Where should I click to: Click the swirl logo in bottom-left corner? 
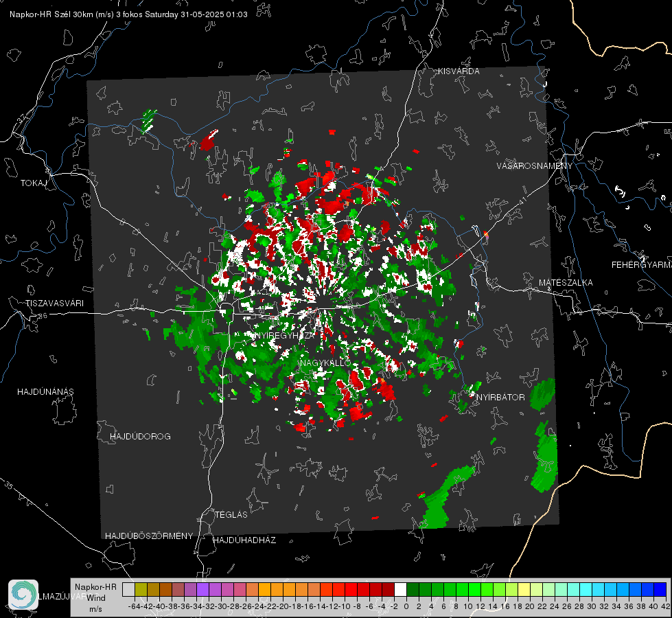tap(23, 595)
